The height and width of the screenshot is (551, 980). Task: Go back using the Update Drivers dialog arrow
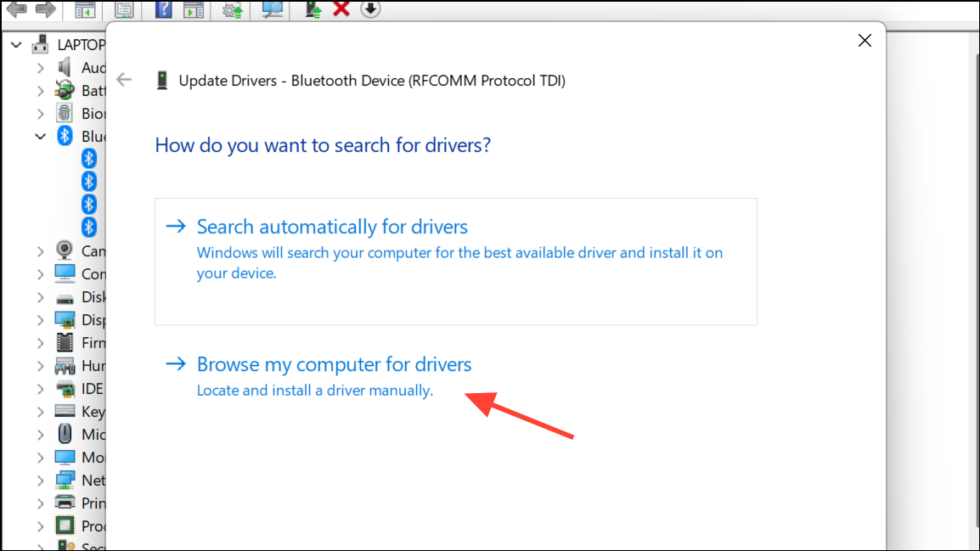pos(124,79)
